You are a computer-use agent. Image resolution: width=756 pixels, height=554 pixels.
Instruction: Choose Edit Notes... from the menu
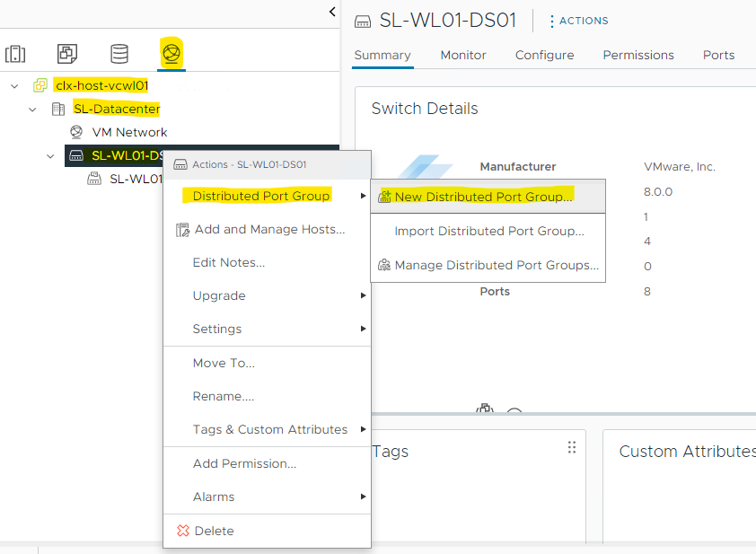coord(267,263)
